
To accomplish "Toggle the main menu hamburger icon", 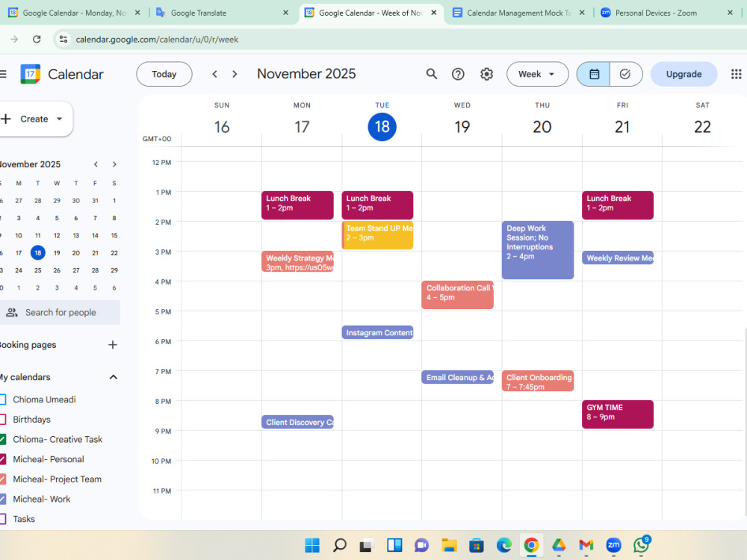I will (x=3, y=74).
